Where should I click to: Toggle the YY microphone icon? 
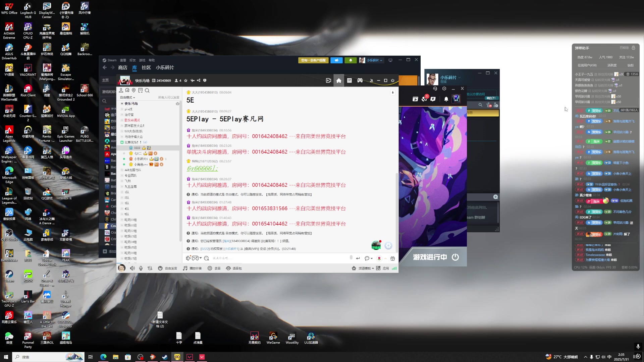141,268
